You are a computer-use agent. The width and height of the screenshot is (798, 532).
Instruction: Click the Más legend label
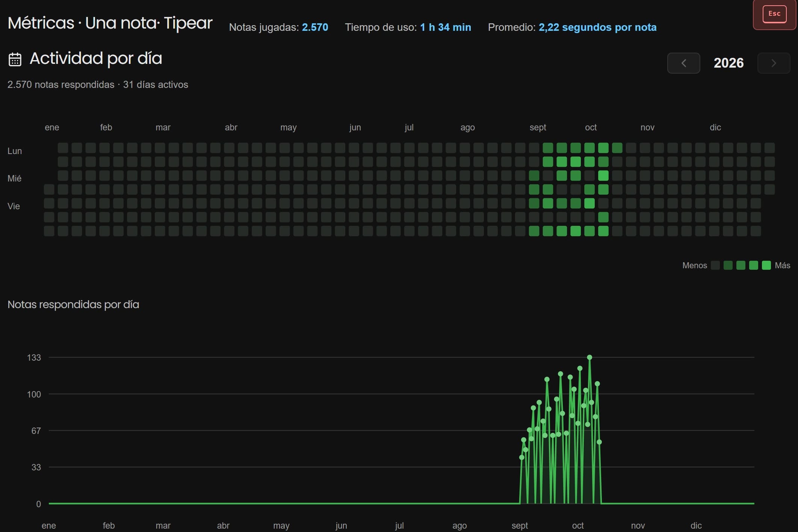click(x=783, y=265)
